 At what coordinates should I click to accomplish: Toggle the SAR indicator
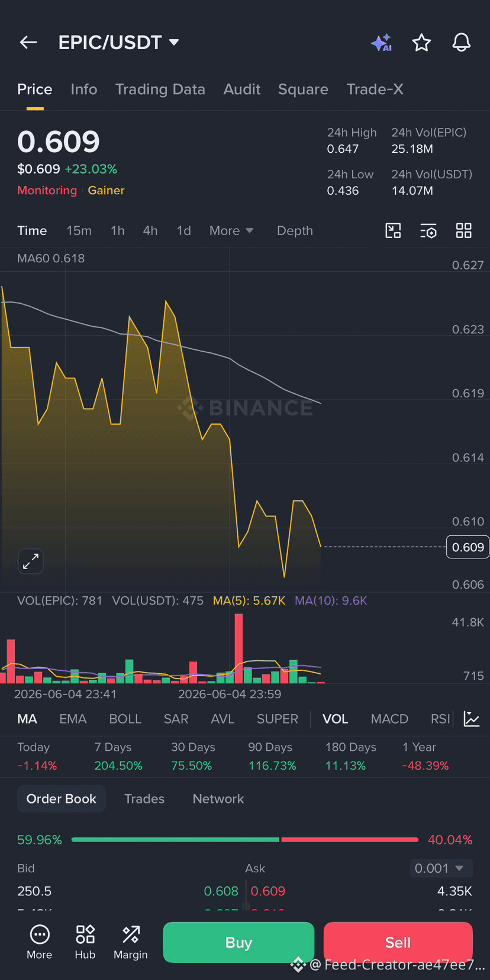[x=176, y=719]
